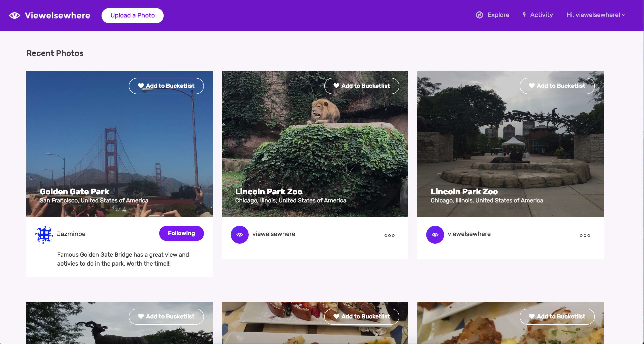
Task: Add lion Lincoln Park Zoo photo to bucketlist
Action: point(362,86)
